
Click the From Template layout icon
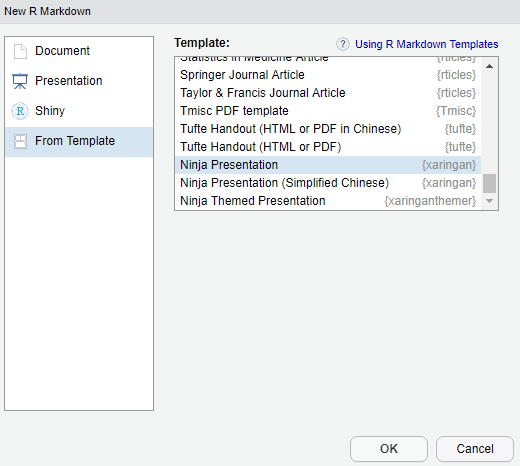click(x=20, y=141)
